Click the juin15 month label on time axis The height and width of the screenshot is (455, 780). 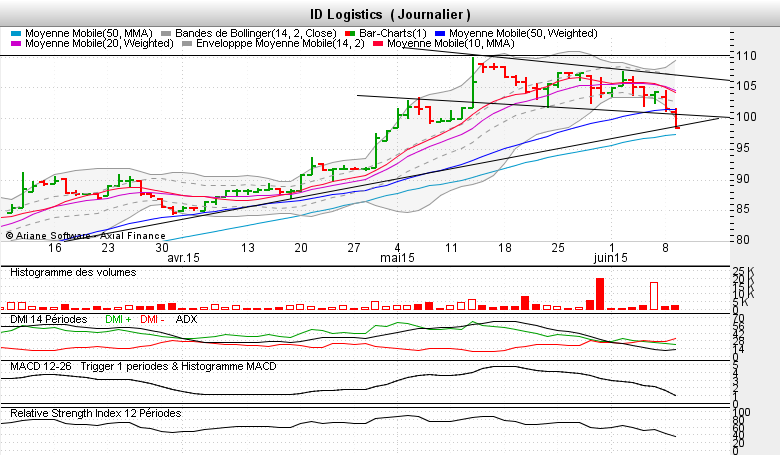(611, 258)
